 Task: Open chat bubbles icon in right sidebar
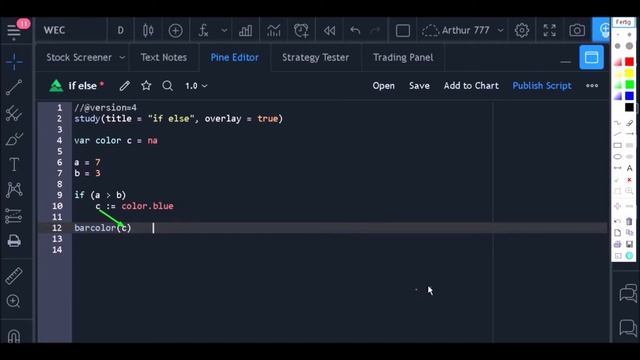(x=628, y=293)
